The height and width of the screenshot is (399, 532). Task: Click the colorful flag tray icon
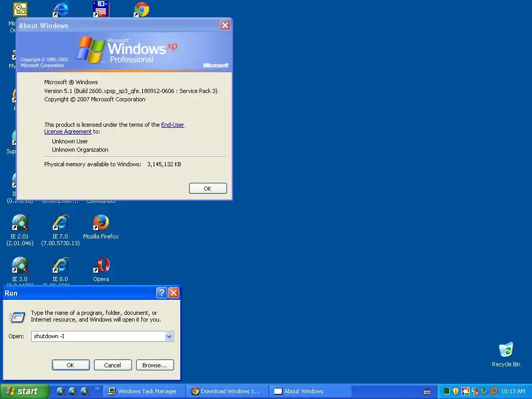465,391
